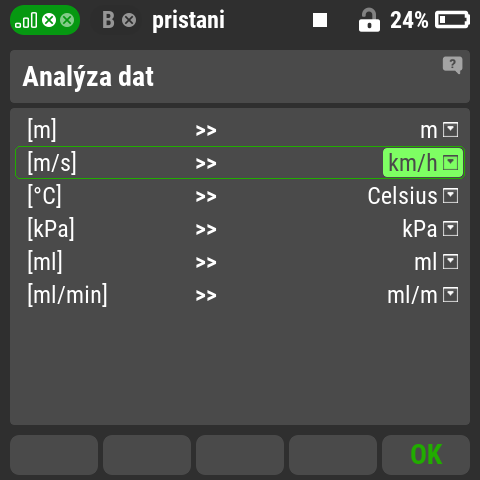Screen dimensions: 480x480
Task: Open the m distance unit dropdown
Action: coord(439,130)
